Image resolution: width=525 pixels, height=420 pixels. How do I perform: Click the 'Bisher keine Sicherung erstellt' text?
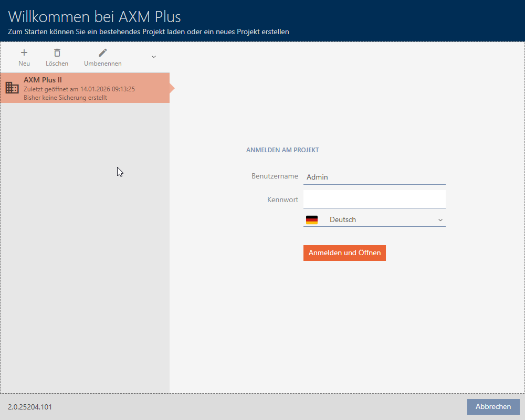66,98
